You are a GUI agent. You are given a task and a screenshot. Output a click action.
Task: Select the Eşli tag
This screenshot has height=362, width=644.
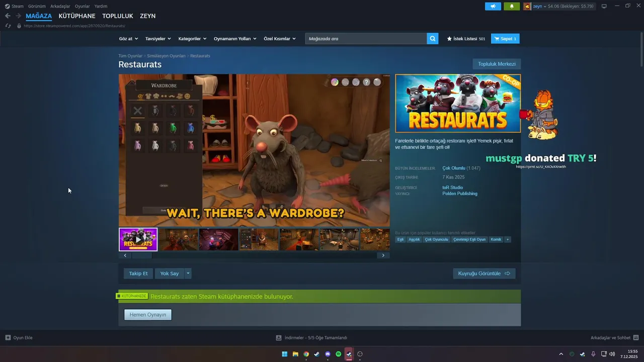400,239
